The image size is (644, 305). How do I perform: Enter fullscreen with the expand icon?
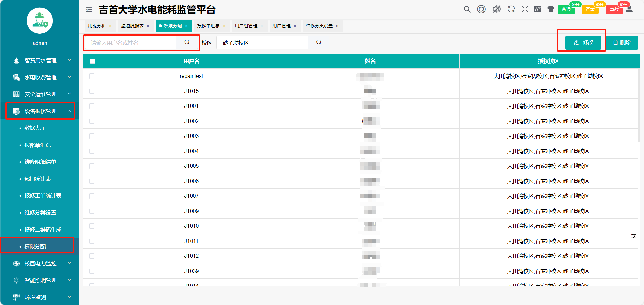click(x=525, y=9)
